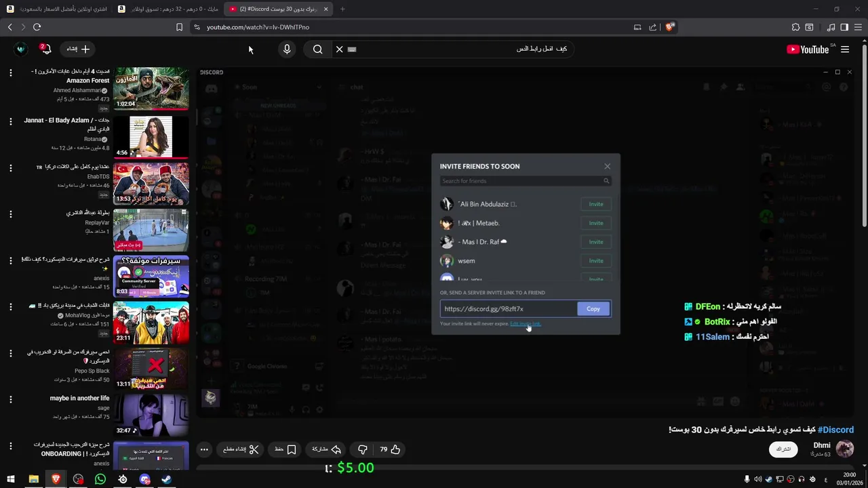This screenshot has height=488, width=868.
Task: Reload the page in the browser
Action: pos(37,27)
